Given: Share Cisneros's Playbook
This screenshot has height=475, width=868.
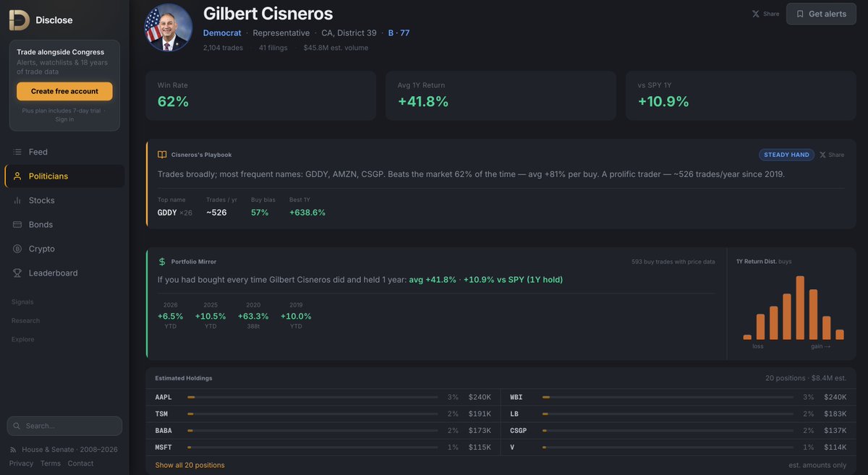Looking at the screenshot, I should click(x=832, y=155).
